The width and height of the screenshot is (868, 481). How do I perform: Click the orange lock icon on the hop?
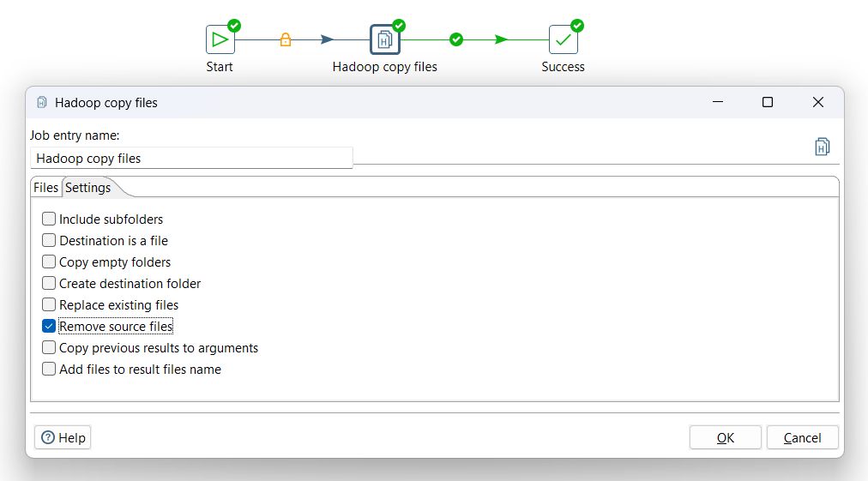click(285, 39)
